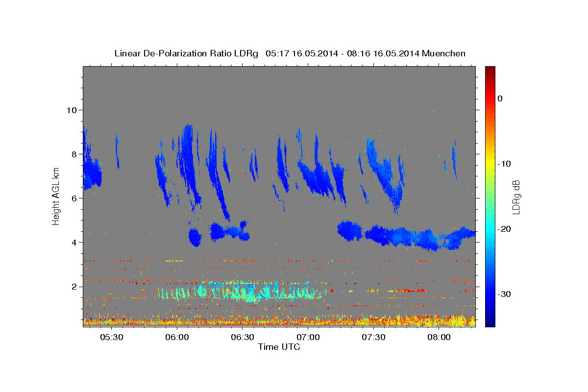588x392 pixels.
Task: Click the height tick label 10
Action: point(72,110)
